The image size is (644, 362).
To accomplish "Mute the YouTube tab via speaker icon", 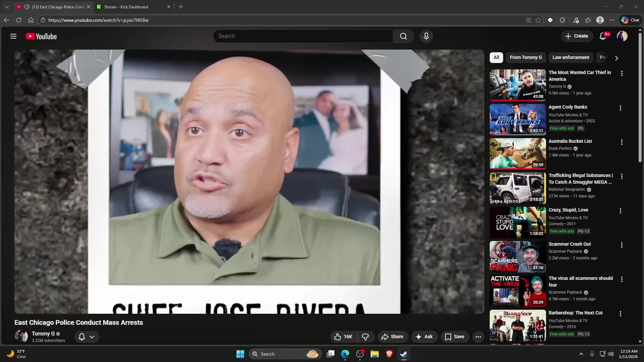I will coord(27,7).
